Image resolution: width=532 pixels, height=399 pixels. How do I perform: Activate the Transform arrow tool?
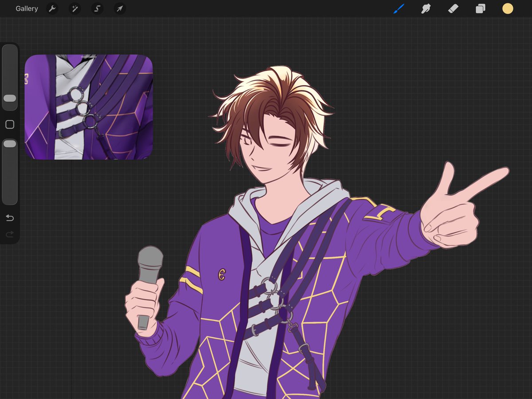(x=120, y=8)
